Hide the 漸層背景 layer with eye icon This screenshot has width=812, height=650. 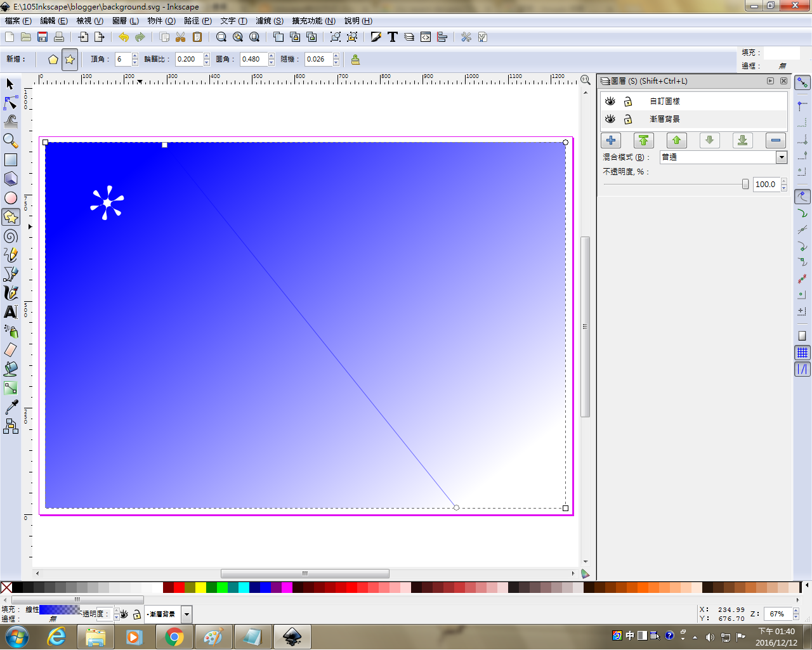click(610, 119)
